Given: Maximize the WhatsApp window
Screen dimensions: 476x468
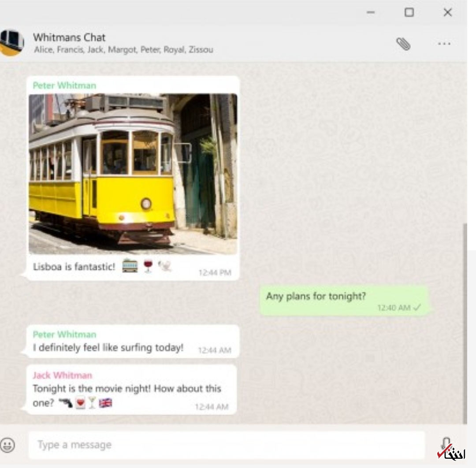Looking at the screenshot, I should (x=409, y=12).
